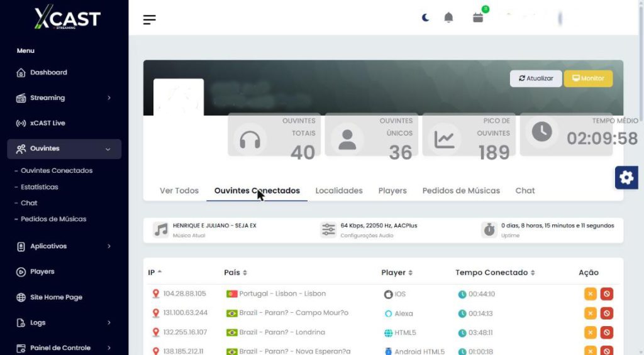Click the sliders Configurações Audio icon
The image size is (644, 355).
click(328, 230)
